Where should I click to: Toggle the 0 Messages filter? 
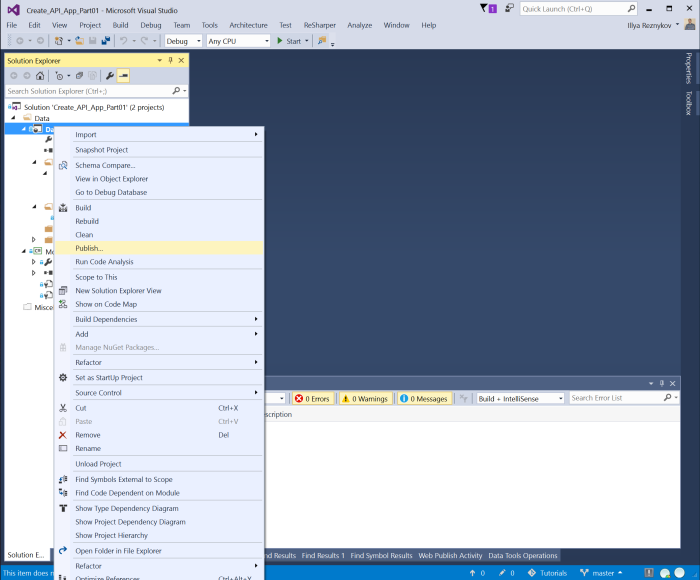[424, 399]
